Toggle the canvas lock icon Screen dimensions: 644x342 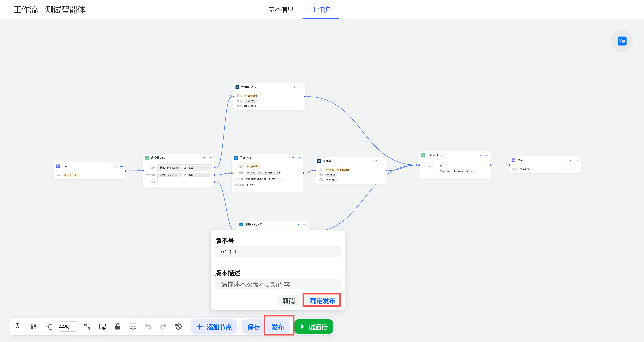[x=117, y=327]
